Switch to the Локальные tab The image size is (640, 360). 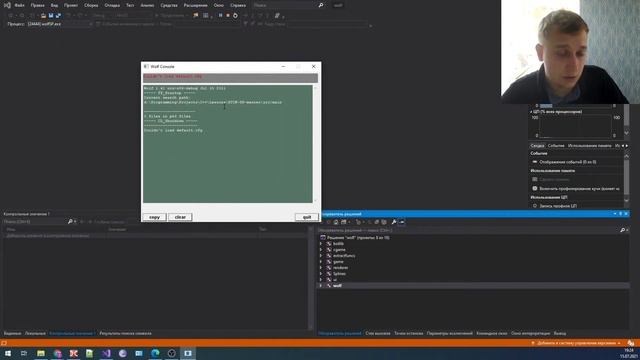click(x=35, y=333)
